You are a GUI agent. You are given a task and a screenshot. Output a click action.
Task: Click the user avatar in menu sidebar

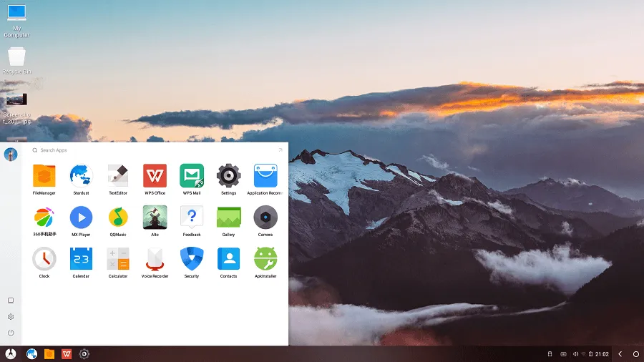(x=11, y=155)
